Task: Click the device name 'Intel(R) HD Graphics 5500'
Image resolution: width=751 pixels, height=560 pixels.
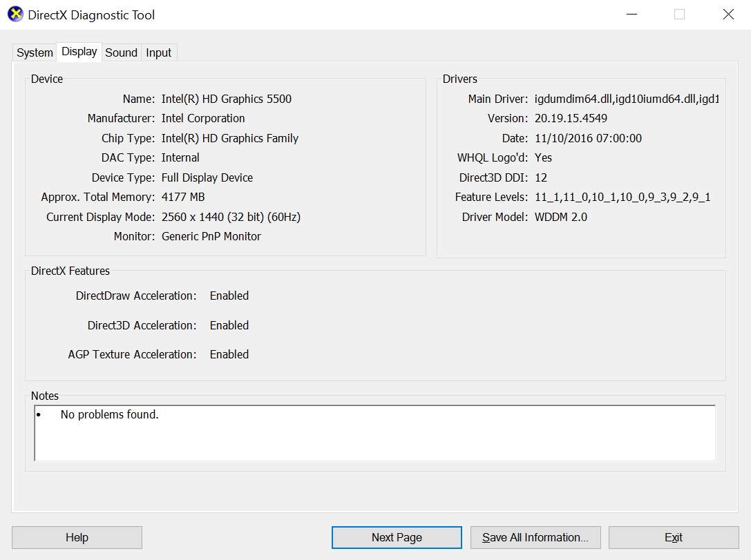Action: (227, 99)
